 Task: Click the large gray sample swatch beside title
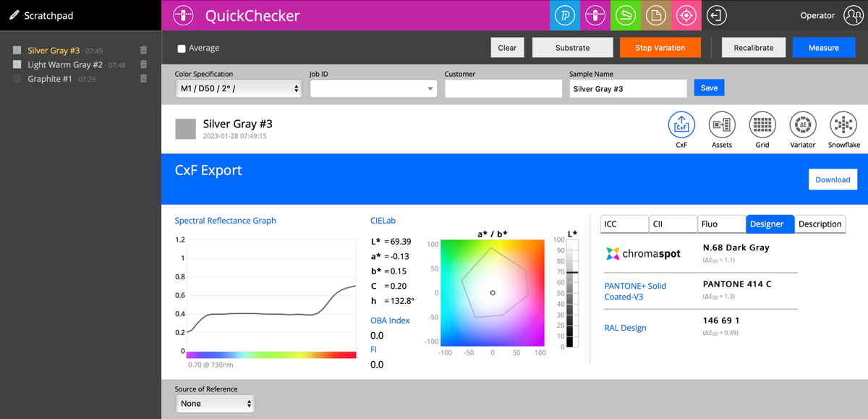pyautogui.click(x=186, y=129)
